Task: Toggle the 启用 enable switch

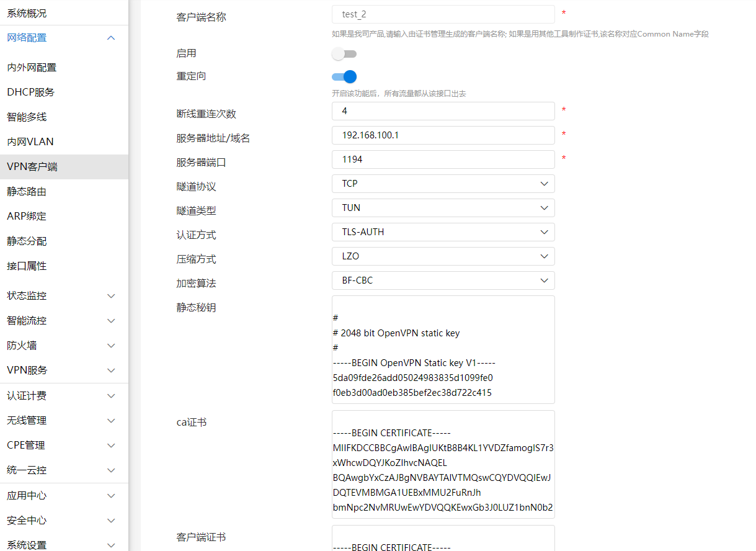Action: (x=344, y=54)
